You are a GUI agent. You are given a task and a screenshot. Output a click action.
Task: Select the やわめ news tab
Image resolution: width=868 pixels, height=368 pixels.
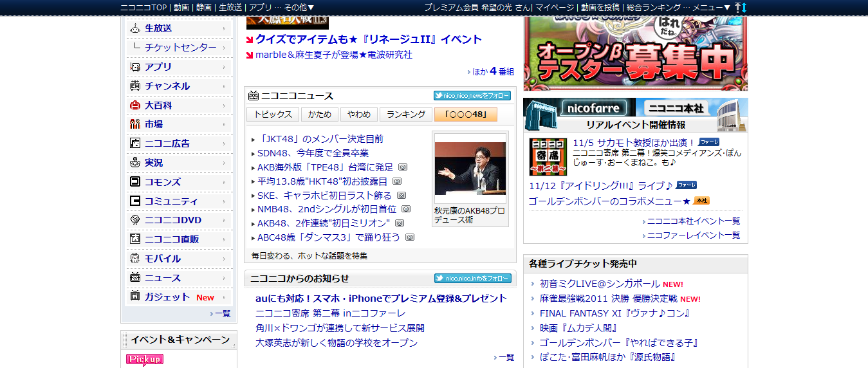tap(358, 115)
